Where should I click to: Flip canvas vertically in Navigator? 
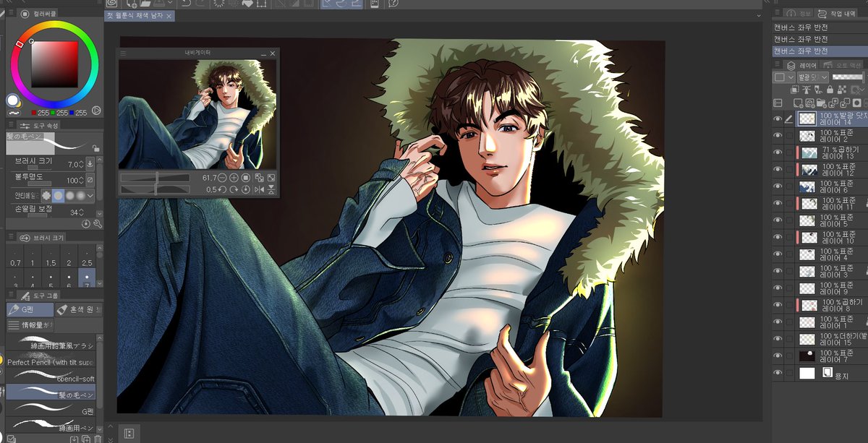click(271, 189)
